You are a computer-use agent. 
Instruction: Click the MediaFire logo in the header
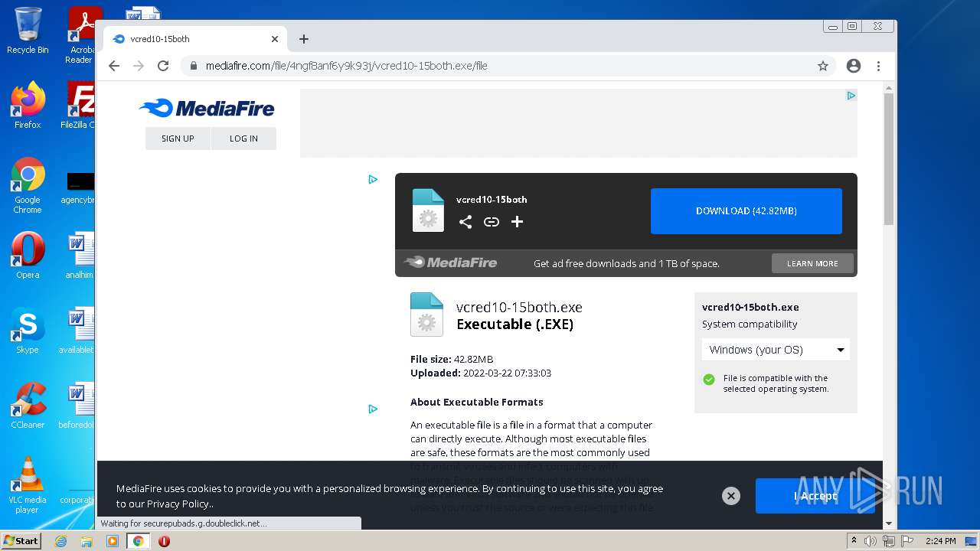[x=207, y=108]
